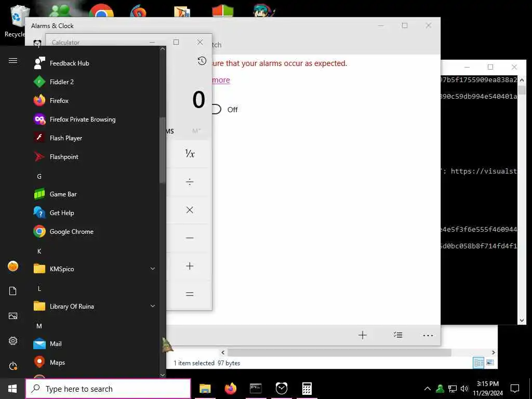
Task: Add new alarm with plus button
Action: pos(362,335)
